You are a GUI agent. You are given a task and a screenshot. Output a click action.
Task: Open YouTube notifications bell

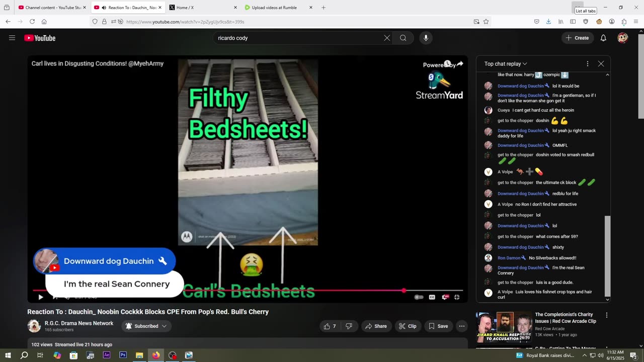603,38
